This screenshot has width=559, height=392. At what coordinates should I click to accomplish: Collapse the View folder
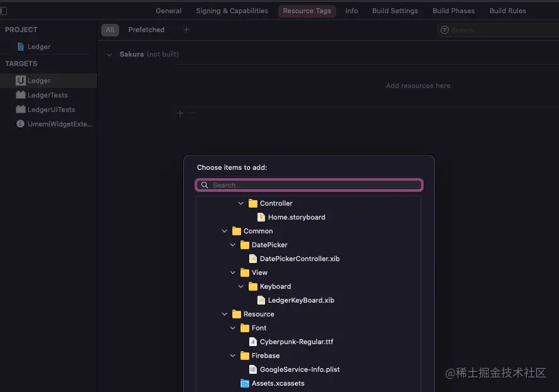pyautogui.click(x=232, y=272)
